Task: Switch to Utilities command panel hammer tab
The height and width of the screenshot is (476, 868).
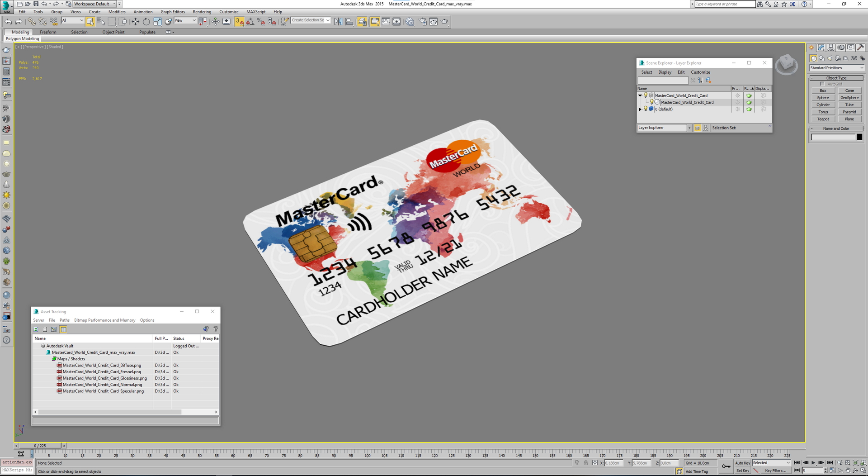Action: point(860,48)
